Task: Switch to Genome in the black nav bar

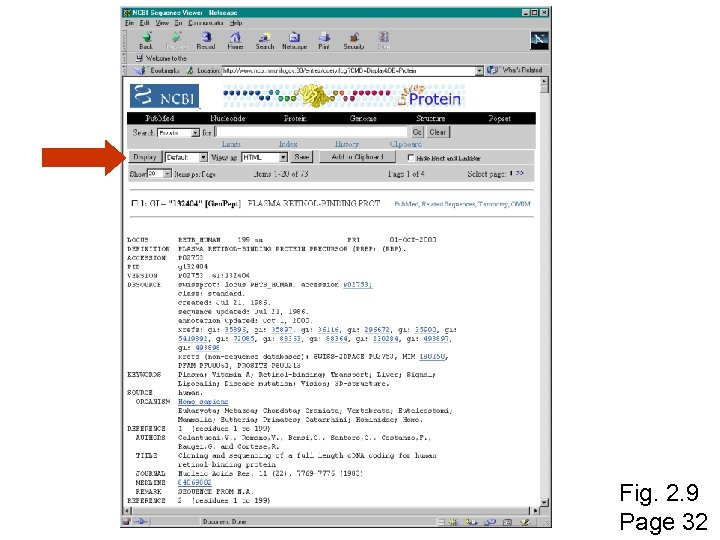Action: pyautogui.click(x=363, y=118)
